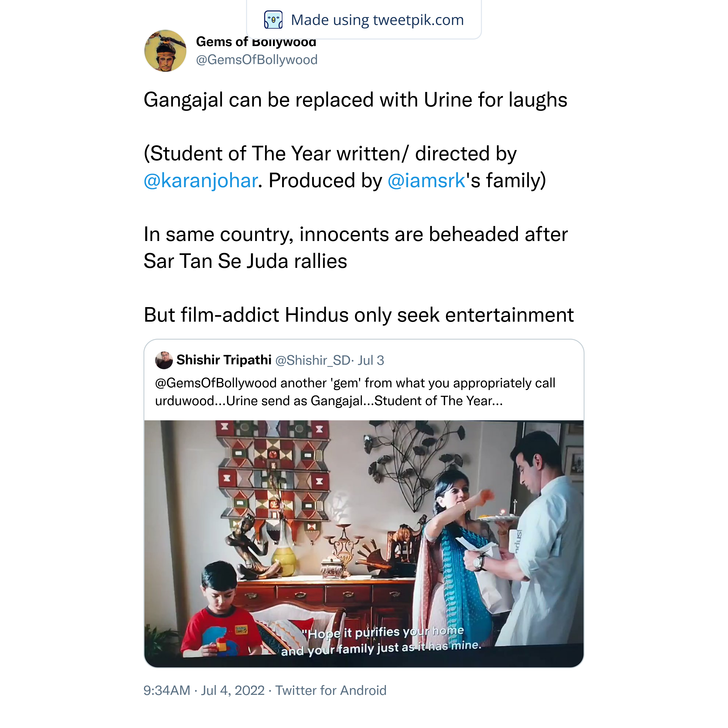
Task: Open the Gems of Bollywood display name
Action: tap(256, 42)
